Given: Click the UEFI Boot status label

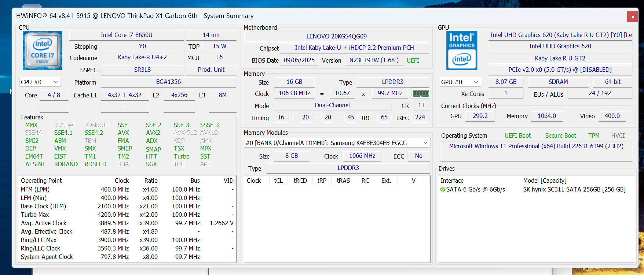Looking at the screenshot, I should (x=517, y=136).
